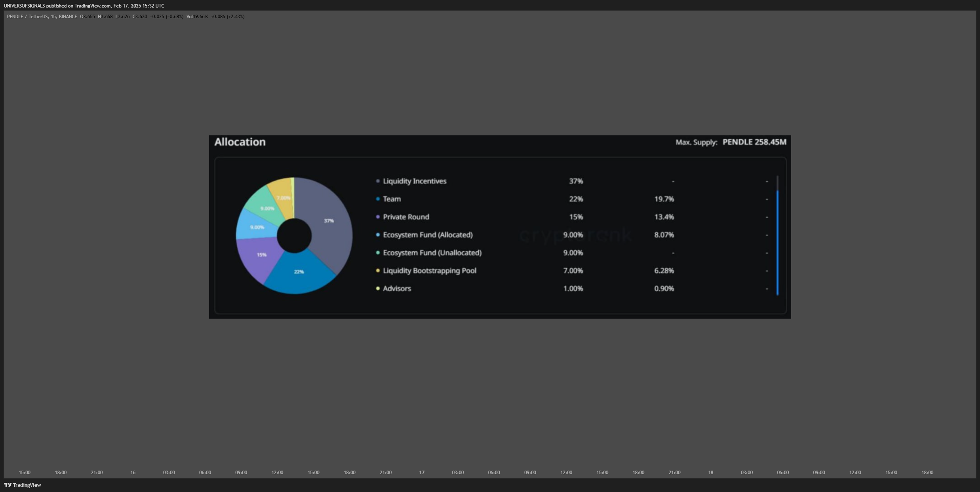Click the 13.4% value in Private Round row
Viewport: 980px width, 492px height.
pyautogui.click(x=664, y=217)
